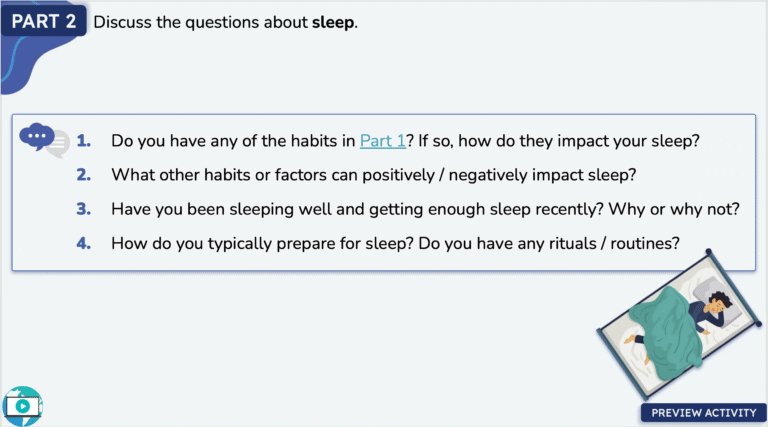
Task: Click the video play logo icon
Action: pyautogui.click(x=22, y=406)
